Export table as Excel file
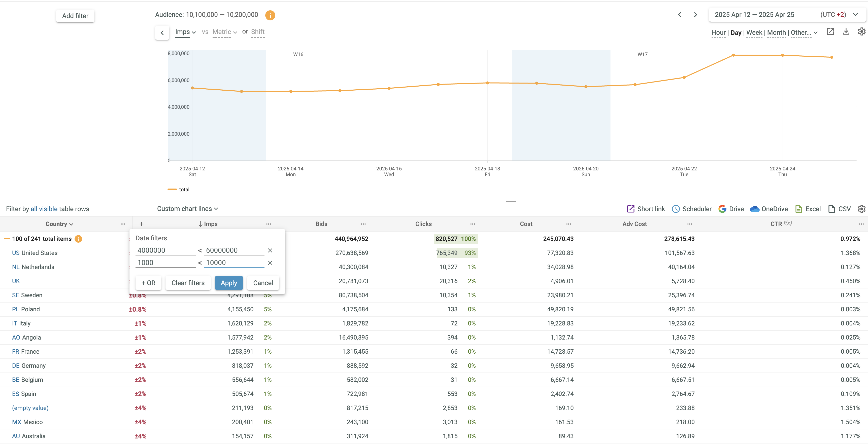The width and height of the screenshot is (868, 445). coord(808,209)
